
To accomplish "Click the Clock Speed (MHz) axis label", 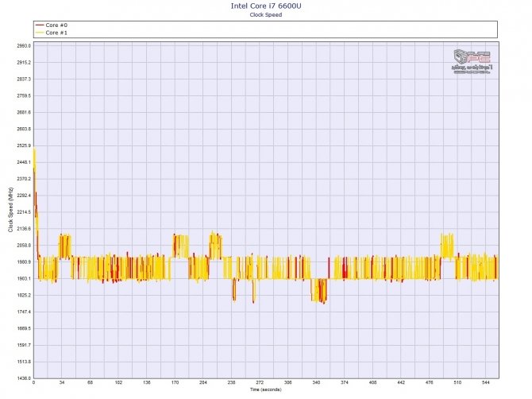I will [x=10, y=210].
